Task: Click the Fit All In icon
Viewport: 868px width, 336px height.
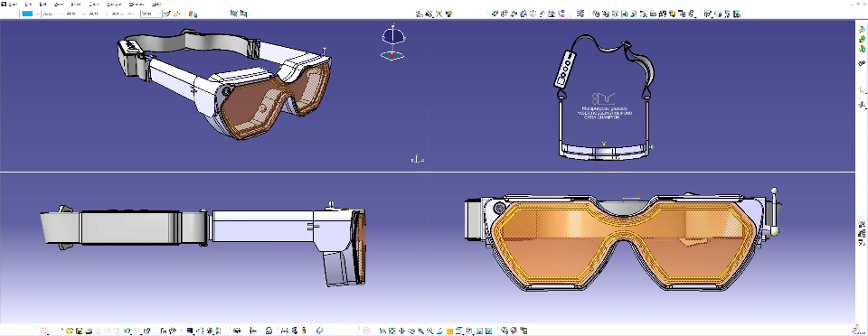Action: point(392,331)
